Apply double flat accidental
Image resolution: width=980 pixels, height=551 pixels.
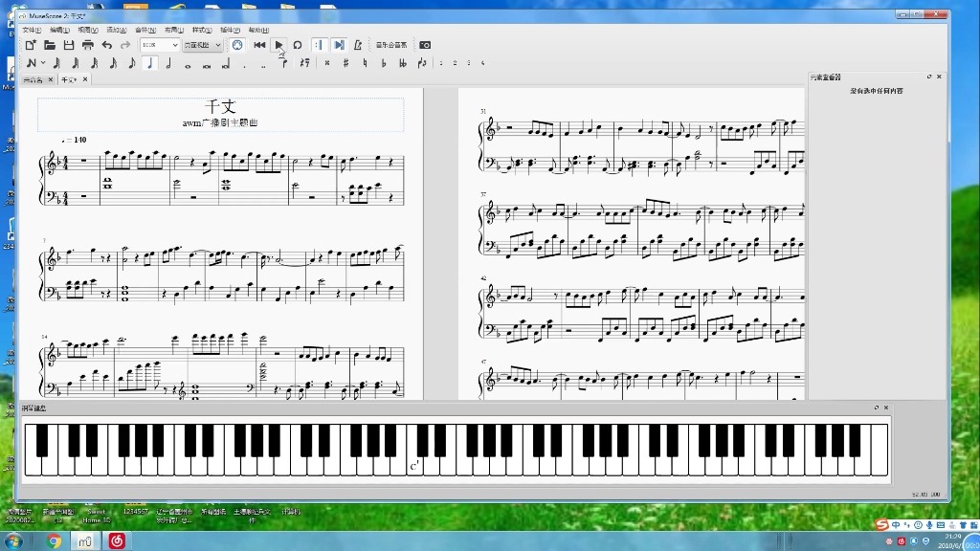tap(403, 63)
